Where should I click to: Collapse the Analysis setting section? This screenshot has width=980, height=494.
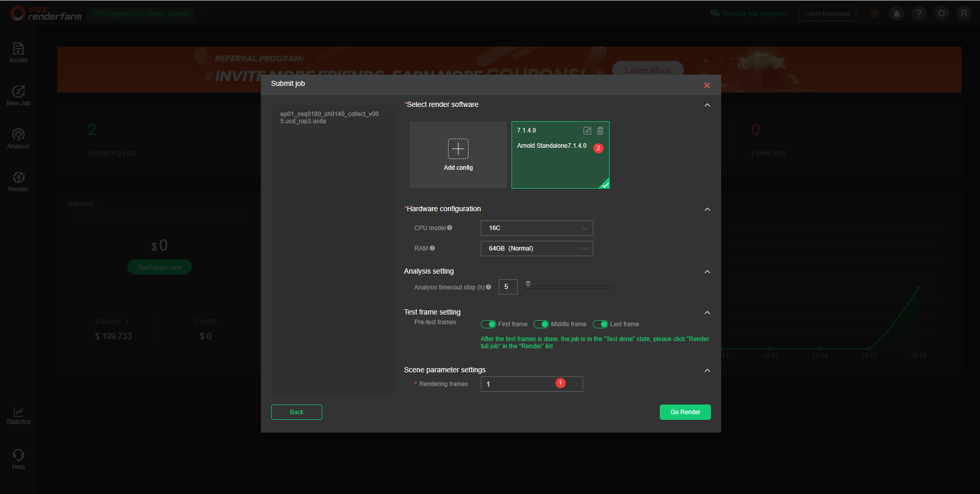(x=707, y=272)
